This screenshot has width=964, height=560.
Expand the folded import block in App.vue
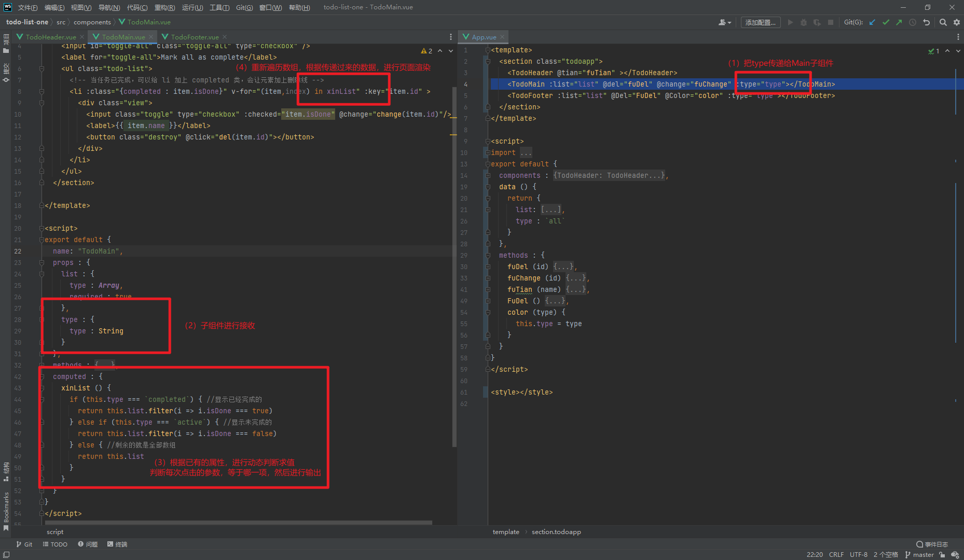pos(526,153)
